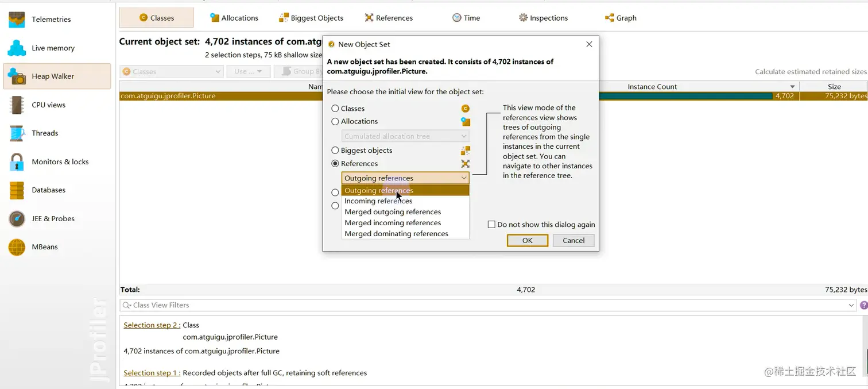Switch to the Time tab

(x=466, y=18)
